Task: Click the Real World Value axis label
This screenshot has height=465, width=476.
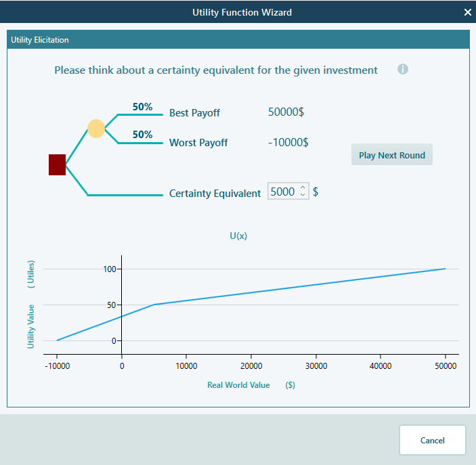Action: pos(238,385)
